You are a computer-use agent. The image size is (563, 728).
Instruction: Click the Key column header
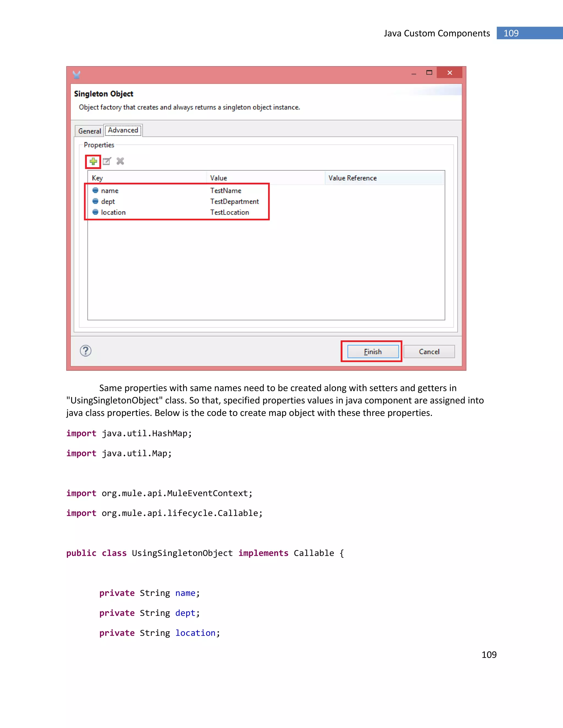point(147,178)
